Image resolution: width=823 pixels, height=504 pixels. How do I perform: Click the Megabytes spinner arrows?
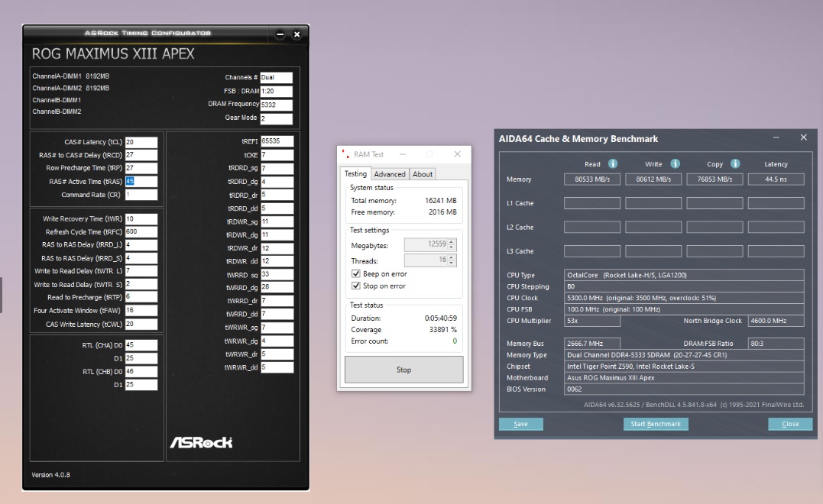pos(452,244)
